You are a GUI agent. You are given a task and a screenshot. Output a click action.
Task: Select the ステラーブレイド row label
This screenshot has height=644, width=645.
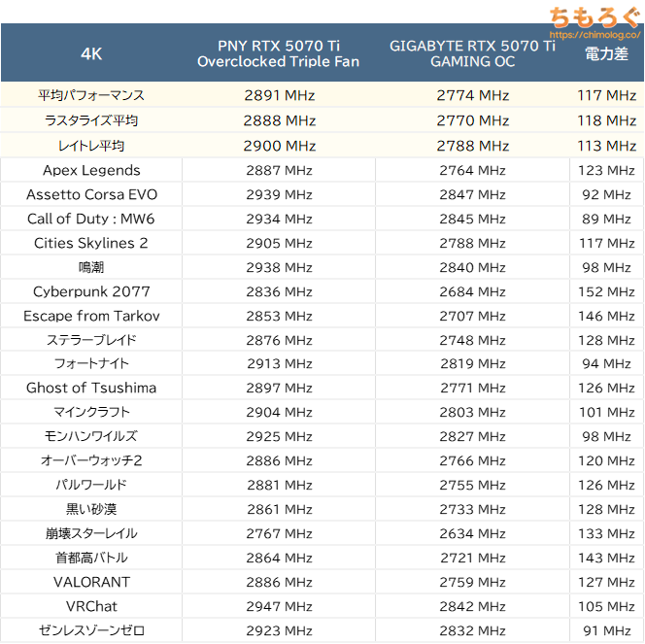(x=91, y=340)
